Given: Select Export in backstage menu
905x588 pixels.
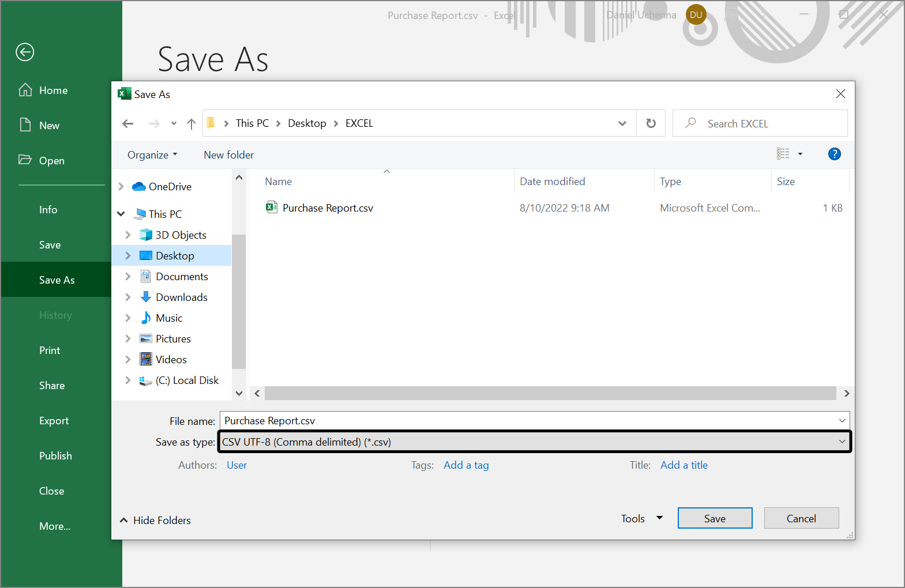Looking at the screenshot, I should (x=55, y=421).
